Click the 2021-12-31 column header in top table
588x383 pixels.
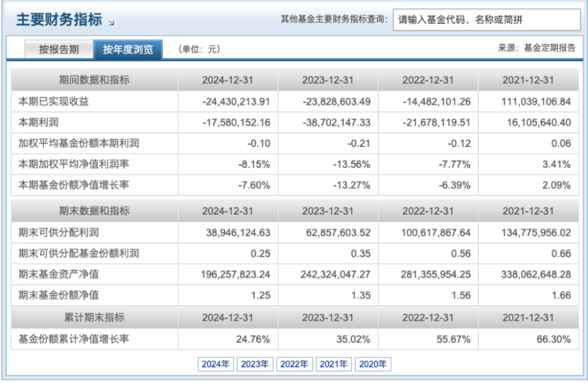pos(528,80)
